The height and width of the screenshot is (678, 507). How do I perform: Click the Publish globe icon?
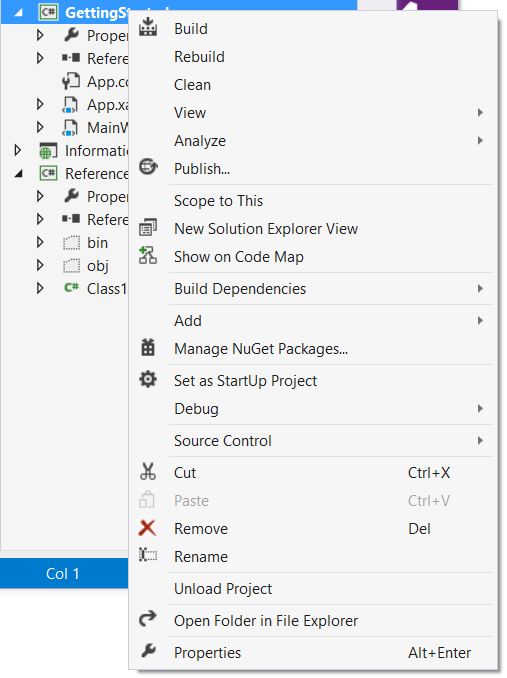tap(148, 166)
